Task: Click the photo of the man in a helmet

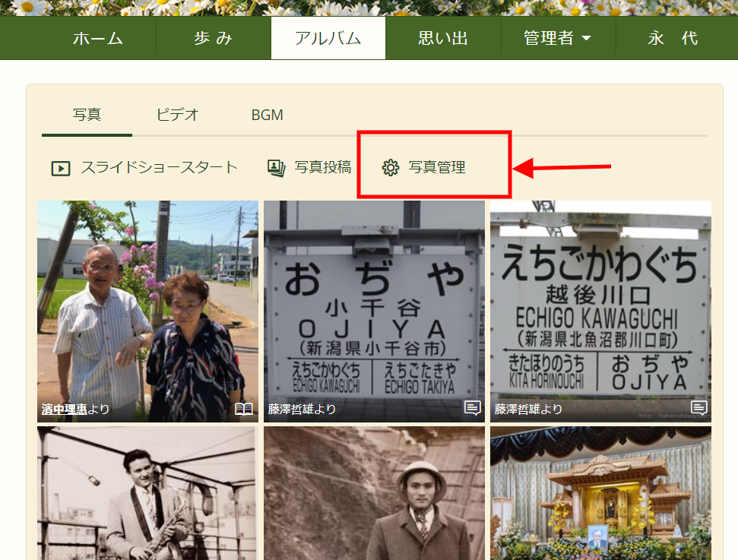Action: coord(373,494)
